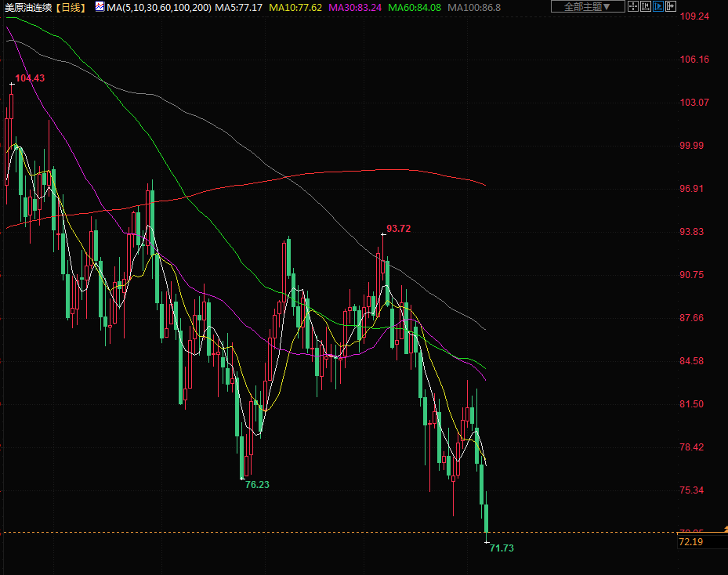The height and width of the screenshot is (575, 728).
Task: Select the MA5:77.17 legend label
Action: tap(239, 7)
